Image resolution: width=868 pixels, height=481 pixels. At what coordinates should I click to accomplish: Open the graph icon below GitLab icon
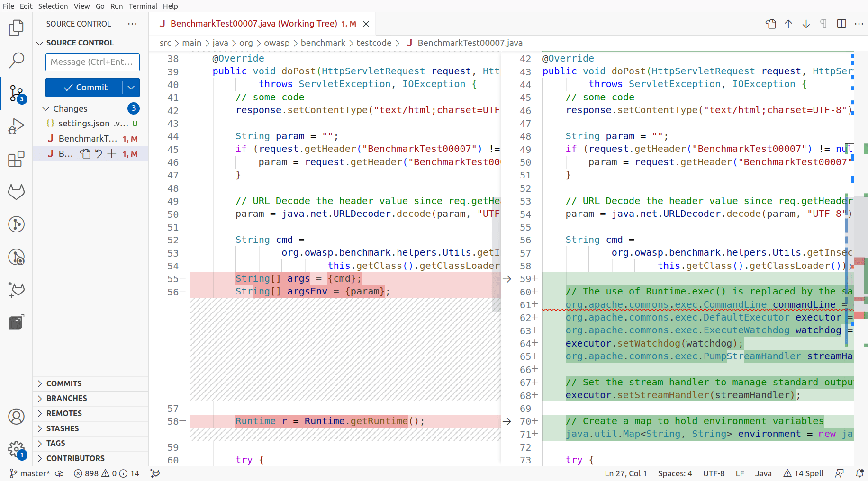click(16, 224)
